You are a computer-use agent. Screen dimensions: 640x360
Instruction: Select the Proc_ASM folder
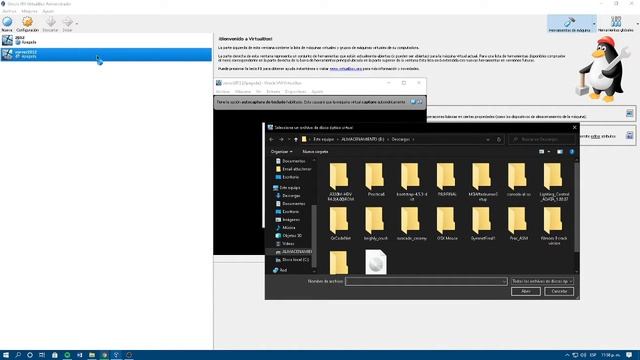click(518, 224)
